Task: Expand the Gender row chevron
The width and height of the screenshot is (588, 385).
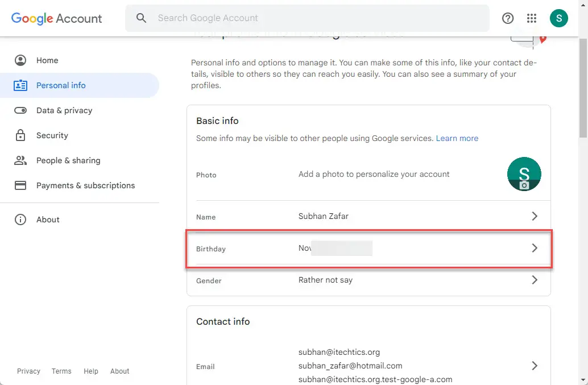Action: (x=534, y=280)
